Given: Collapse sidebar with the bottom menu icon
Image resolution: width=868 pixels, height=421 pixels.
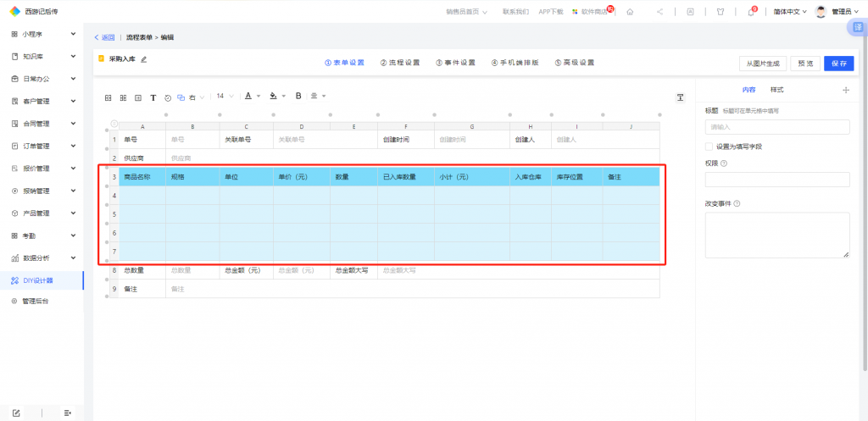Looking at the screenshot, I should (68, 413).
